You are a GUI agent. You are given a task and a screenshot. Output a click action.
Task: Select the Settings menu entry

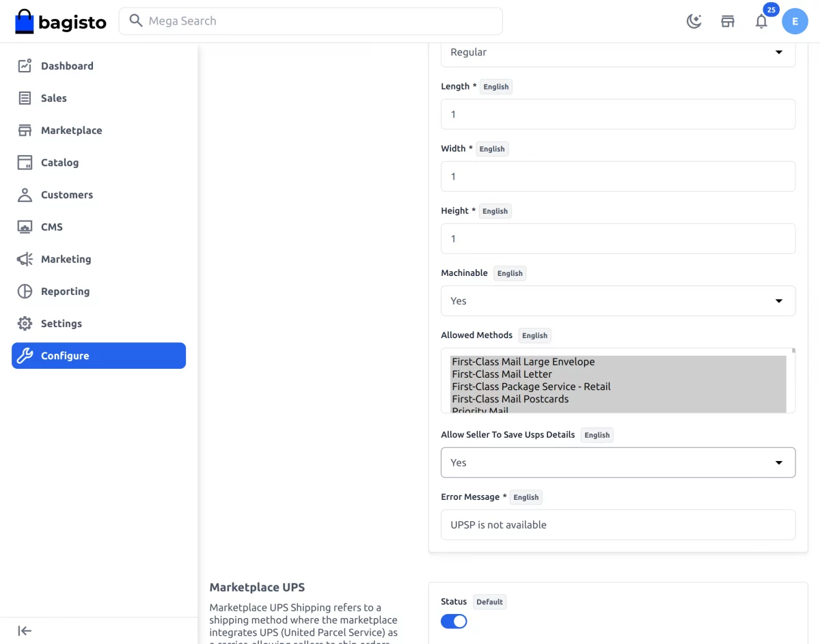61,323
